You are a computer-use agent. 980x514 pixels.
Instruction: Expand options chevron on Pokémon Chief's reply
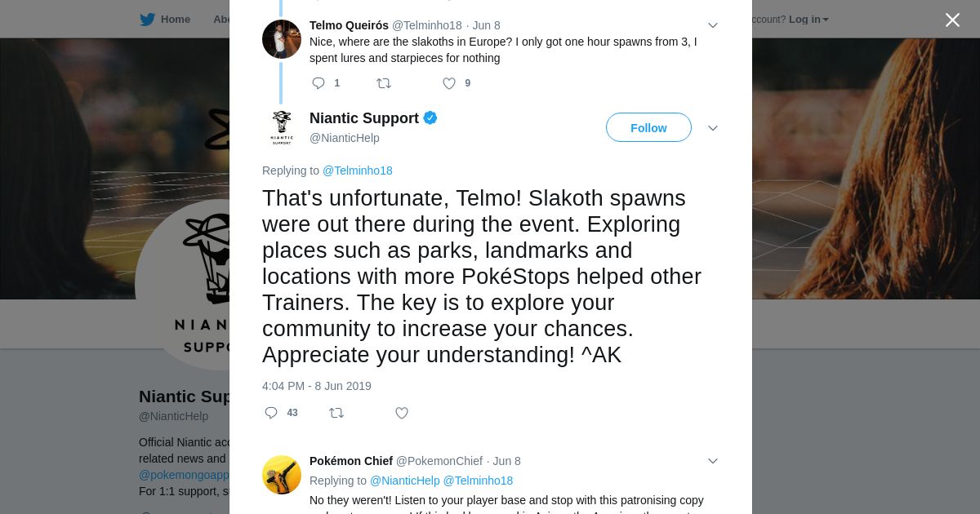(712, 461)
